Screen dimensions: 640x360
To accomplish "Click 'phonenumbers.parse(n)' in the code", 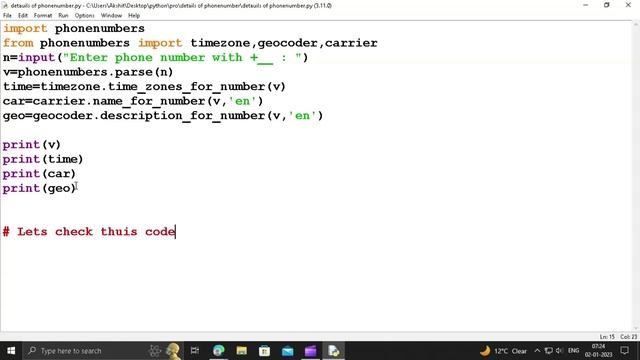I will (x=95, y=72).
